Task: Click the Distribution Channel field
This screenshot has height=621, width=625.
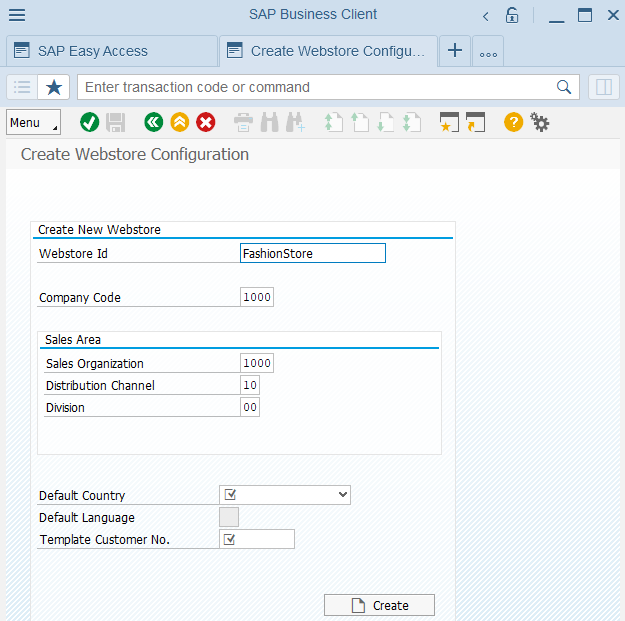Action: click(x=250, y=385)
